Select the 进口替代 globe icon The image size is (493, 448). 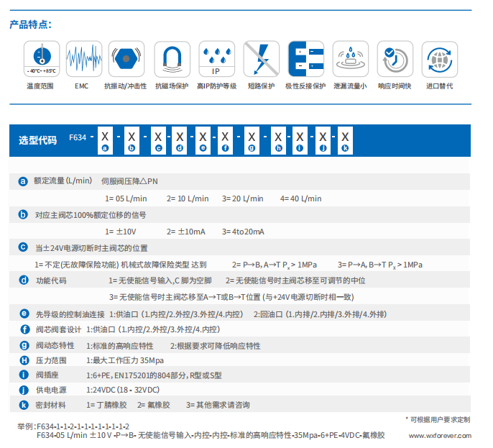439,59
